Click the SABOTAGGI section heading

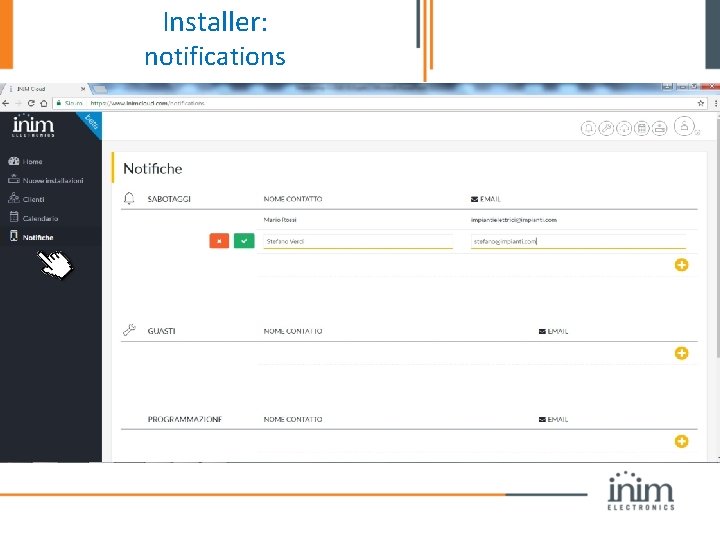(x=169, y=199)
